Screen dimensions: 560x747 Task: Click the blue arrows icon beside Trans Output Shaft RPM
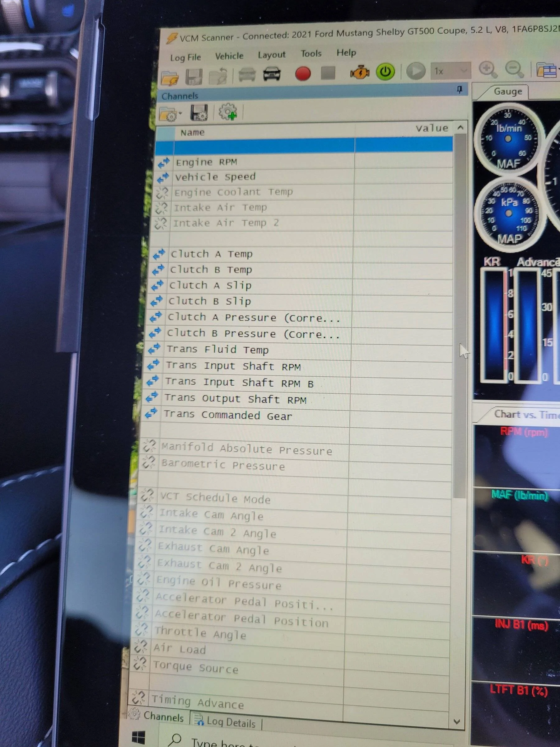[152, 397]
